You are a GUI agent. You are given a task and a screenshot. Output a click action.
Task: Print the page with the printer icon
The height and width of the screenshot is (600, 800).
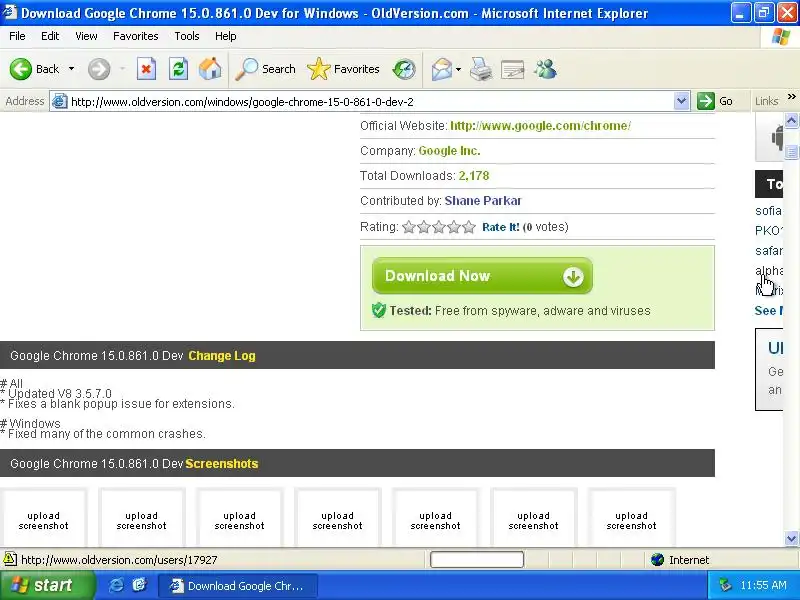[481, 69]
